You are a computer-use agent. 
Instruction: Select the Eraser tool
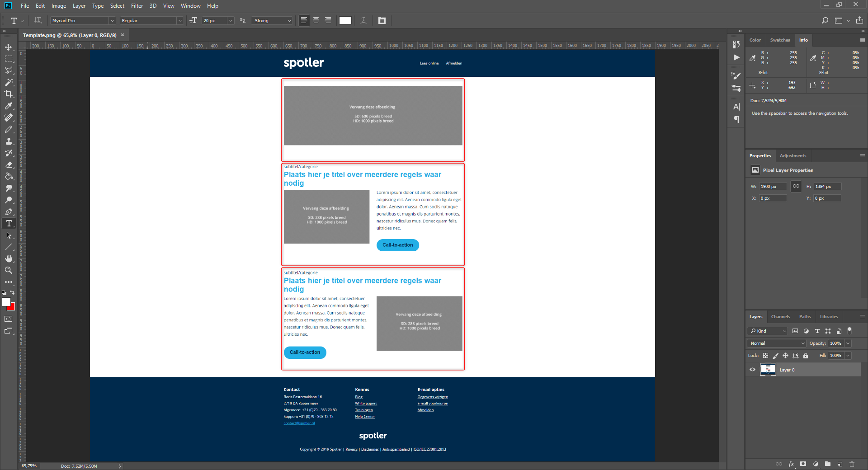(9, 164)
